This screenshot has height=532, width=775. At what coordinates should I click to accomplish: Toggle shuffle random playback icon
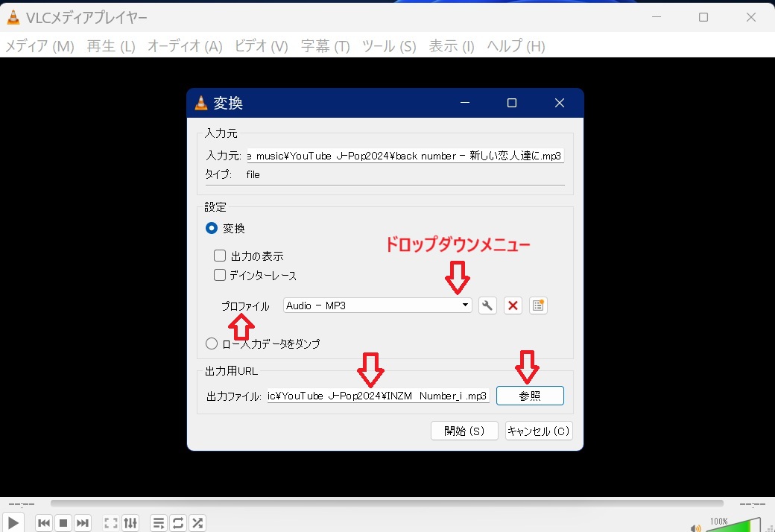(x=197, y=523)
